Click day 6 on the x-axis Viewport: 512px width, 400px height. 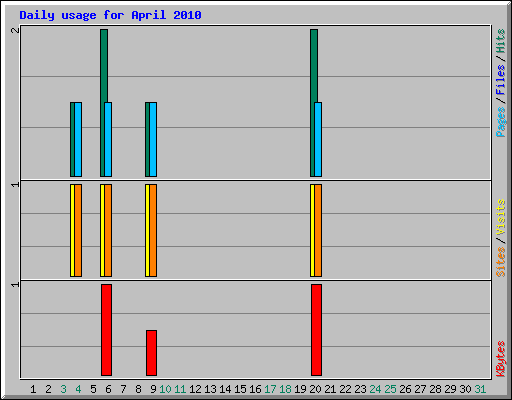point(108,389)
